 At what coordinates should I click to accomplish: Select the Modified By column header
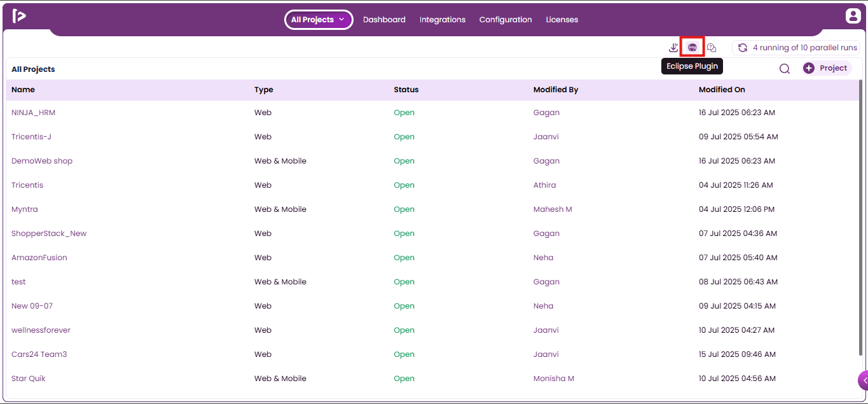click(x=556, y=90)
